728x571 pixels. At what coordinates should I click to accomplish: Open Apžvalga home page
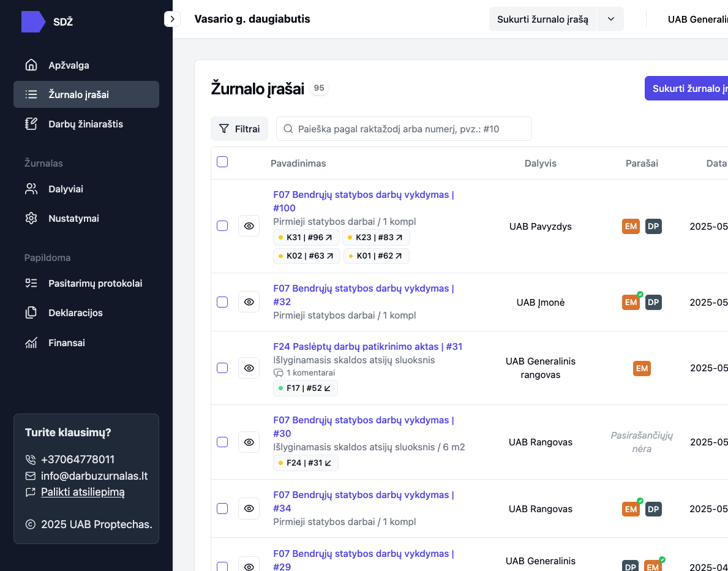tap(69, 66)
